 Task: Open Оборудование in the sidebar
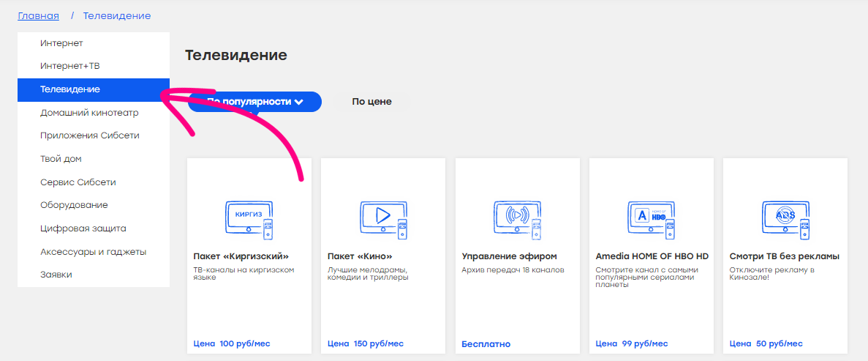click(x=94, y=205)
